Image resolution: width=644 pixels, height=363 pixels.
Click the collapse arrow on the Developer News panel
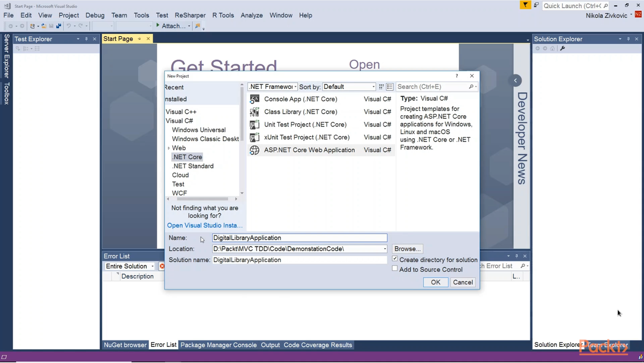coord(515,80)
